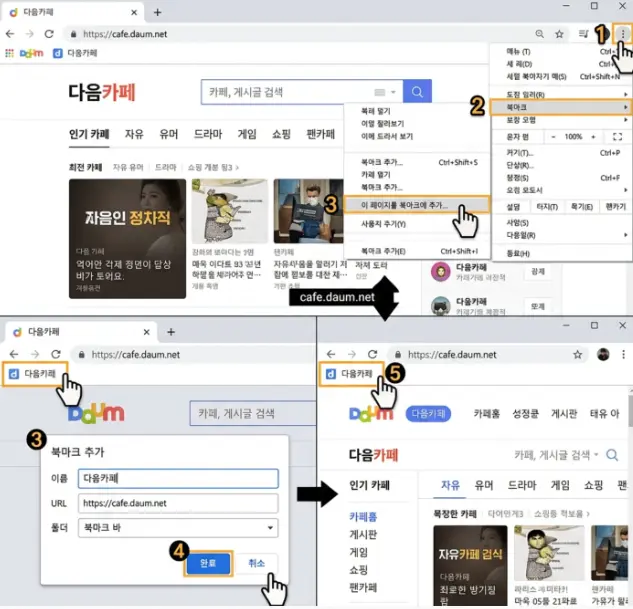Select the 자유 tab in bottom-right window

point(450,485)
